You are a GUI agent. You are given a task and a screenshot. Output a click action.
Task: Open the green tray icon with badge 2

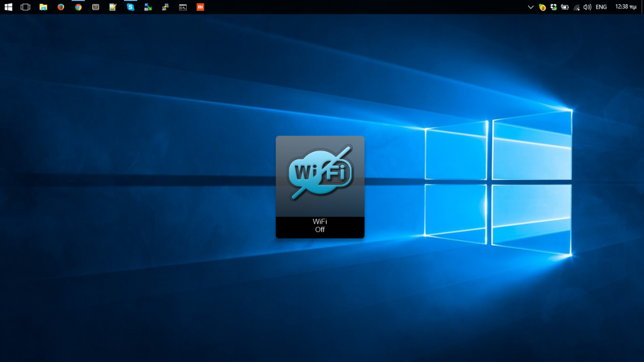(543, 7)
